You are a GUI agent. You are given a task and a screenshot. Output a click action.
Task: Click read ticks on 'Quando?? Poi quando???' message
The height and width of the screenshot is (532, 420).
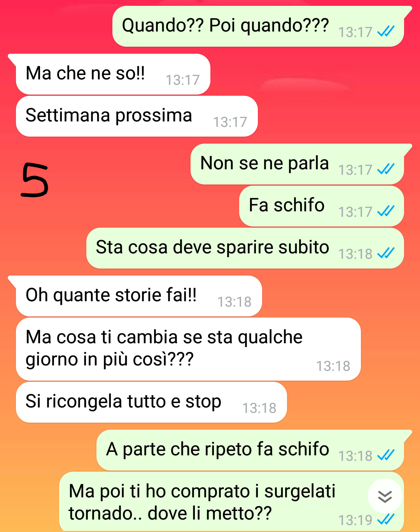pos(386,31)
